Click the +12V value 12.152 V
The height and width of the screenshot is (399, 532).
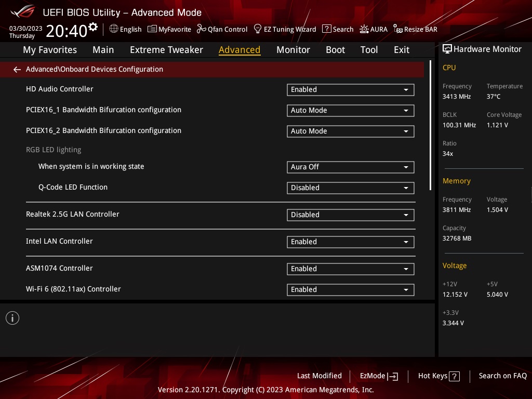click(455, 295)
